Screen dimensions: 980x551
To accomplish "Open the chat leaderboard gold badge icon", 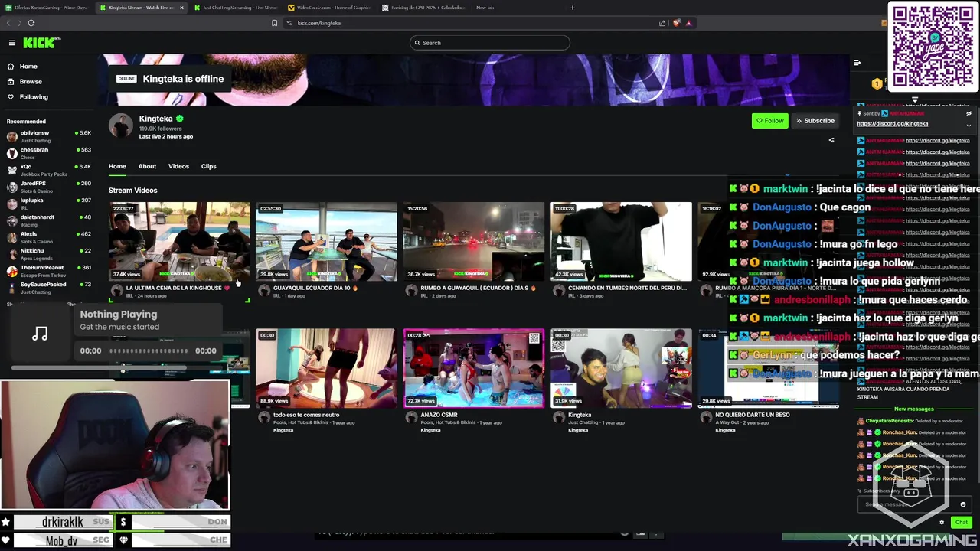I will click(x=877, y=84).
